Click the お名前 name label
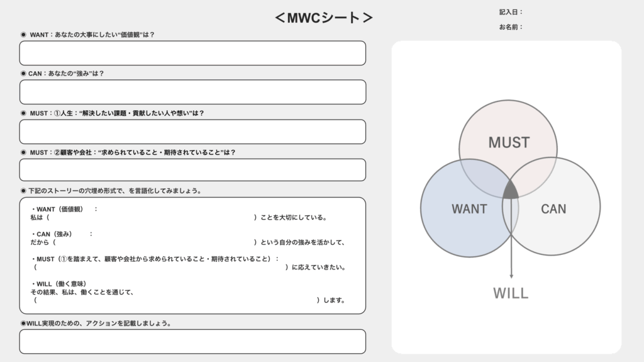The width and height of the screenshot is (644, 362). click(511, 27)
